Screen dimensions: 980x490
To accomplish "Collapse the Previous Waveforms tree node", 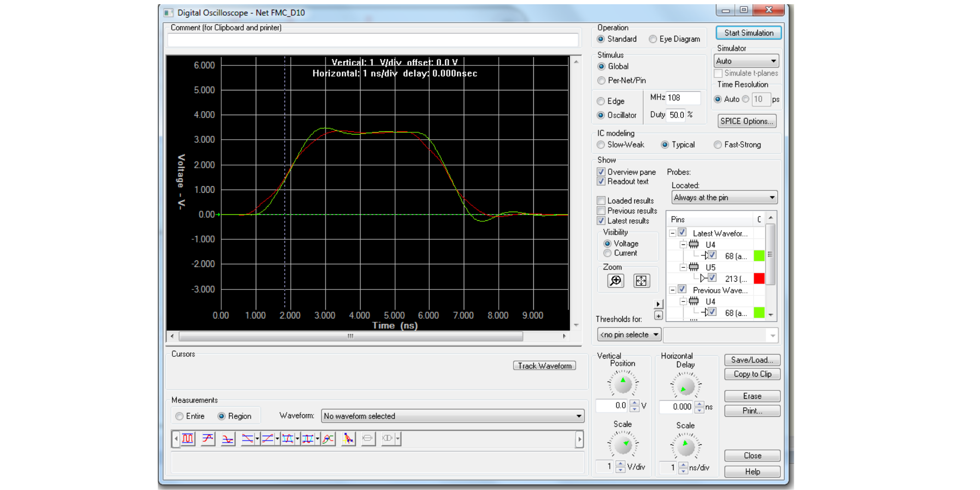I will 673,290.
